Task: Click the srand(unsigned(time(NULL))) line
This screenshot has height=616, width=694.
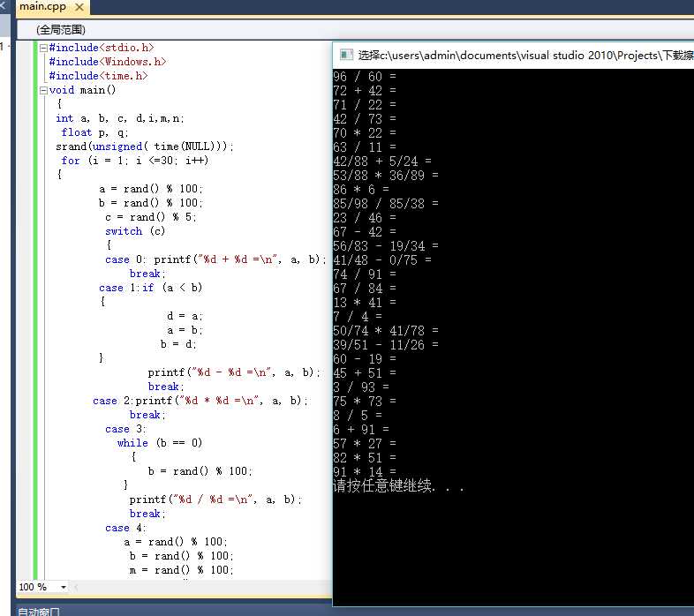Action: click(144, 146)
